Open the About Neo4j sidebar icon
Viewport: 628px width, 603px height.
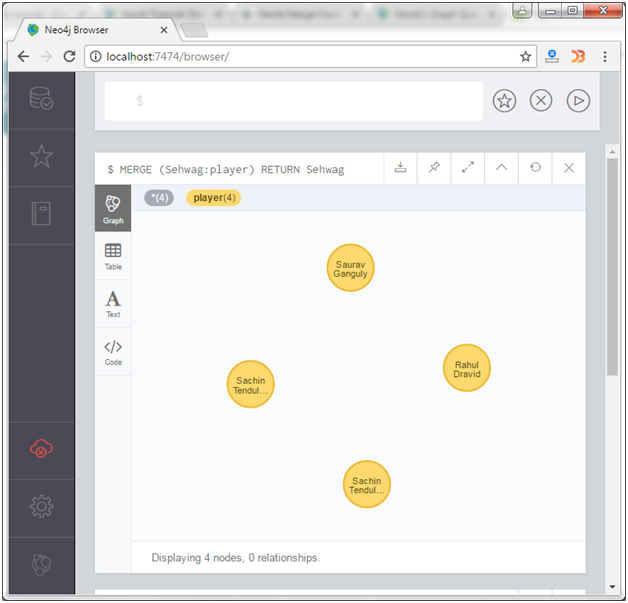(41, 565)
